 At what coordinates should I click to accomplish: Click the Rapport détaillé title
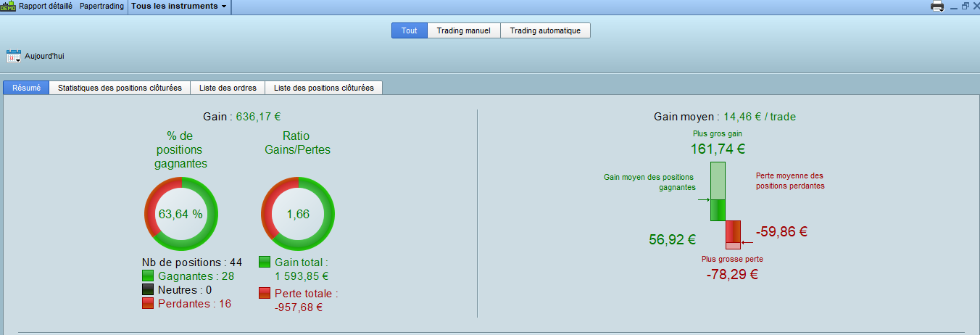[45, 6]
